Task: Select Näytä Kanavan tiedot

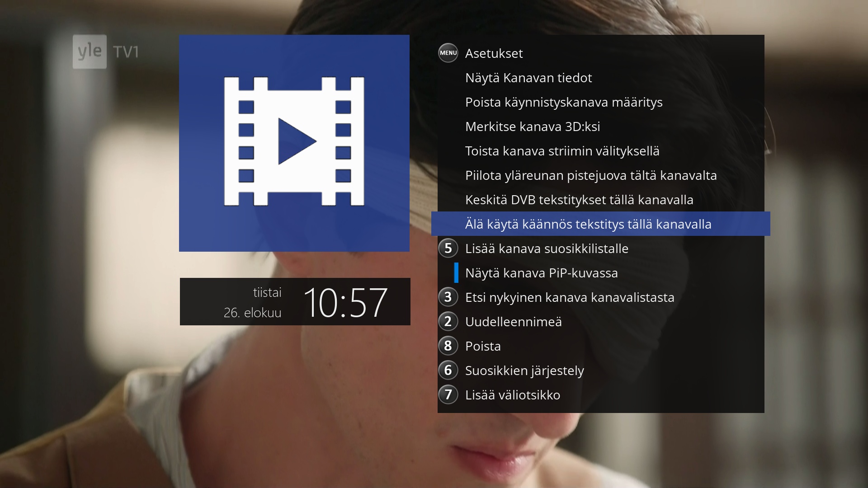Action: 601,78
